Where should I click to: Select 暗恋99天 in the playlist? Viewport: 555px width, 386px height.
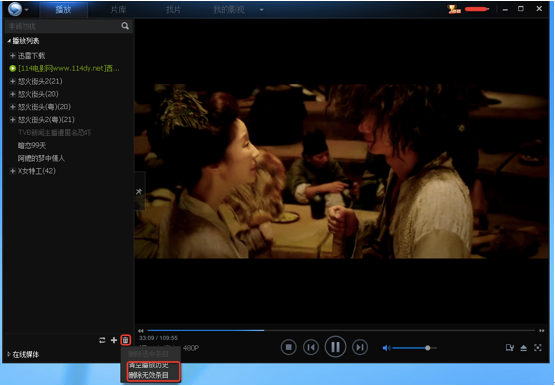pyautogui.click(x=32, y=145)
